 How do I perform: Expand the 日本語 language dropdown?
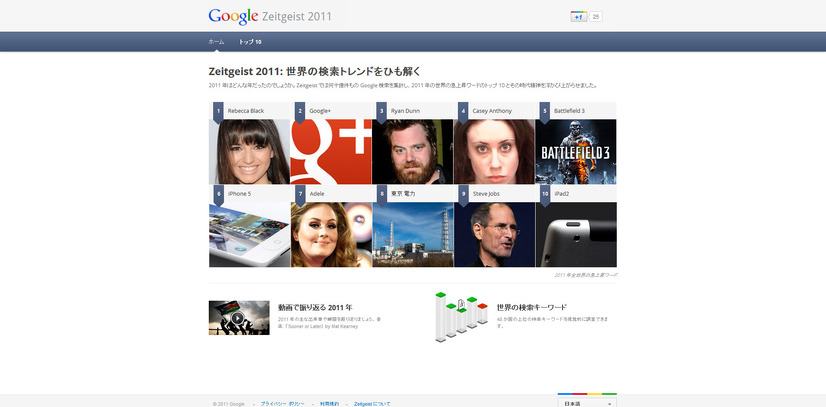tap(587, 402)
